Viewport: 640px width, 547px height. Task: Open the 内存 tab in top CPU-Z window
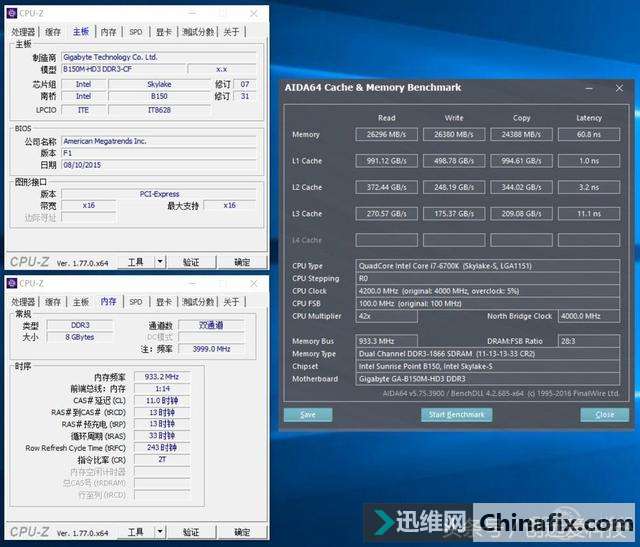tap(109, 32)
